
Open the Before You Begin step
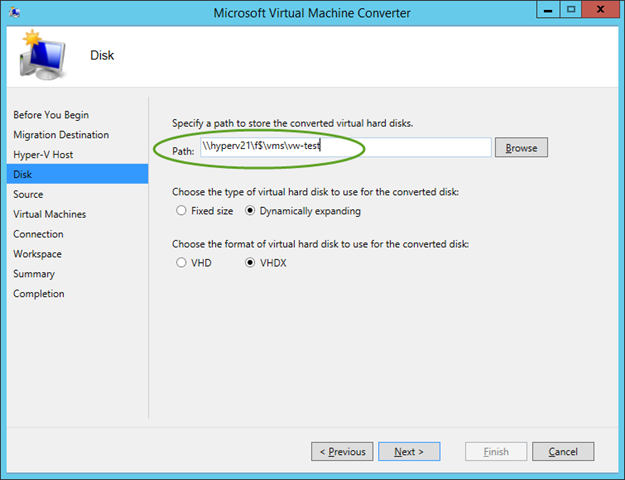click(x=51, y=115)
